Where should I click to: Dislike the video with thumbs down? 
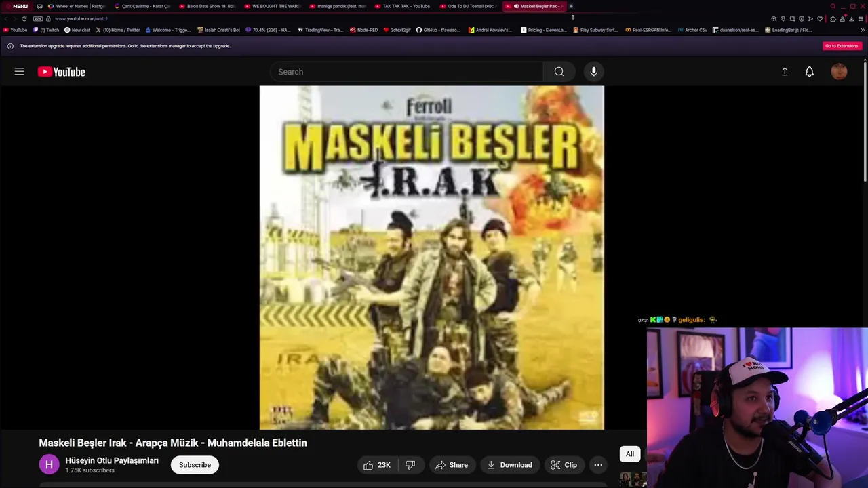410,465
